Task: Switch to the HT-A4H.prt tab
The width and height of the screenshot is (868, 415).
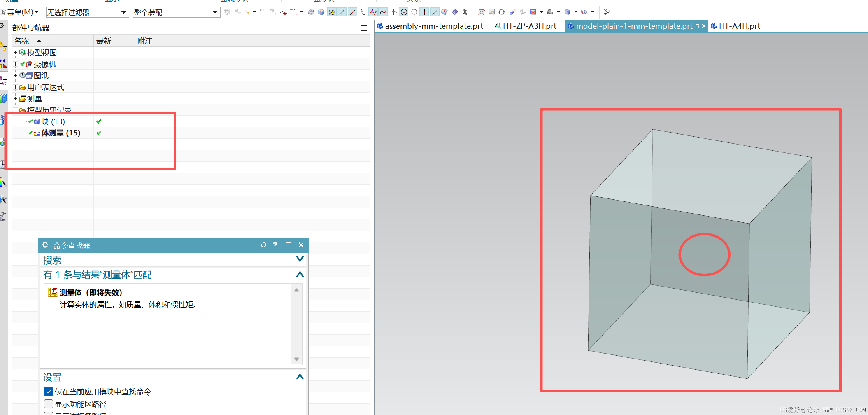Action: click(x=739, y=26)
